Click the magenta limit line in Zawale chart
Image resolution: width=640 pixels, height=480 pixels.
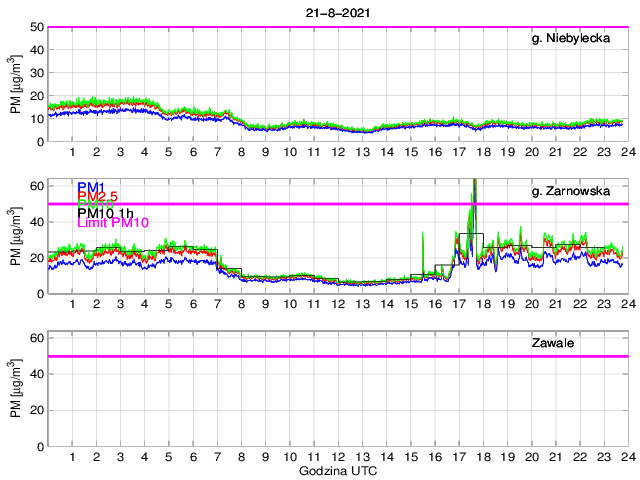pyautogui.click(x=338, y=357)
